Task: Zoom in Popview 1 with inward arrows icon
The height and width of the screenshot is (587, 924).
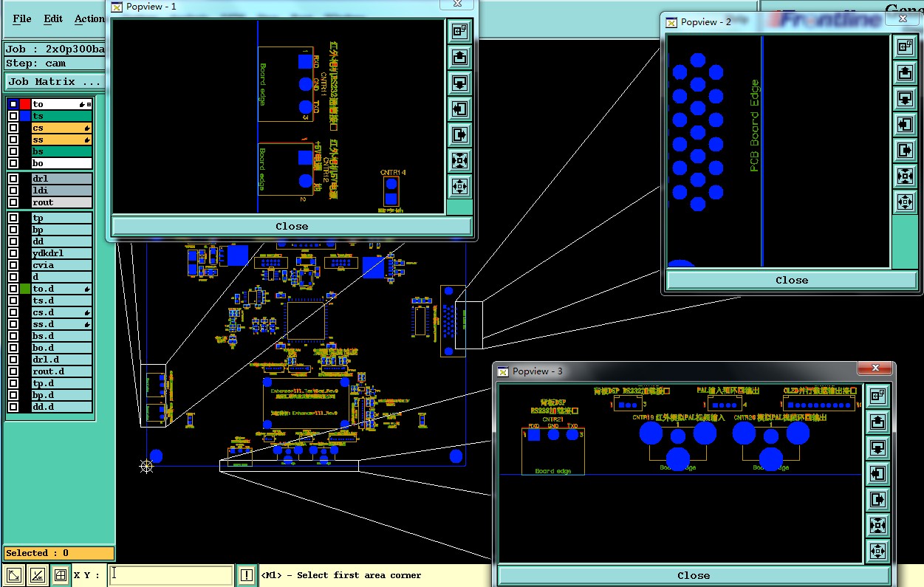Action: point(459,160)
